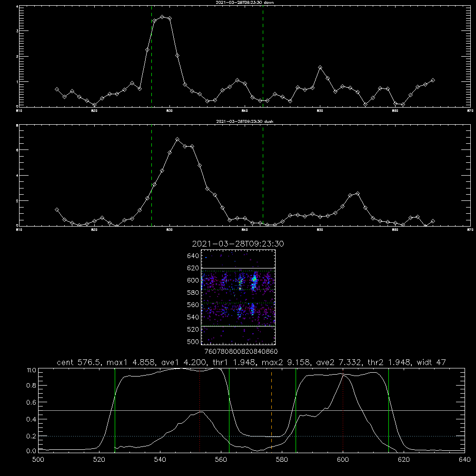Click the 'max2 9.158' value in the stats line
The height and width of the screenshot is (476, 476).
[286, 362]
